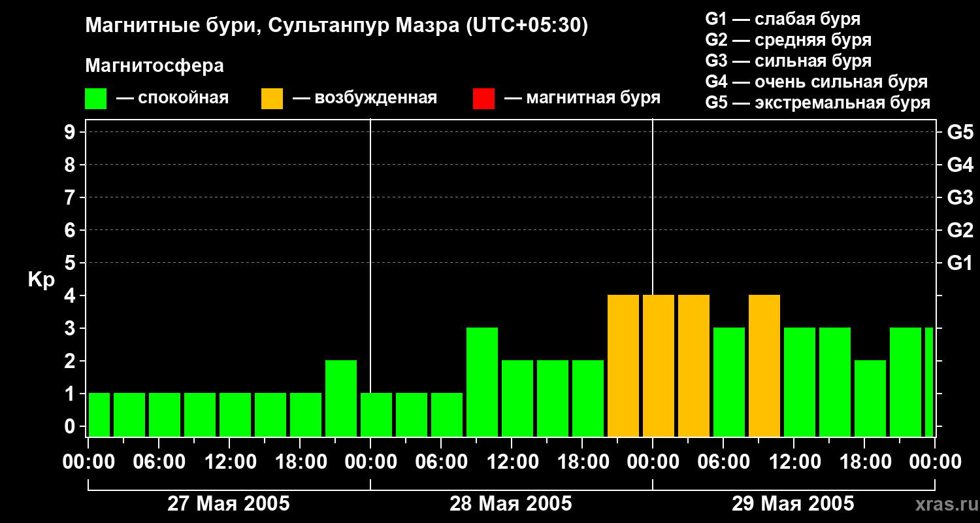Click the 'Kp' axis title
Image resolution: width=980 pixels, height=523 pixels.
(x=41, y=280)
